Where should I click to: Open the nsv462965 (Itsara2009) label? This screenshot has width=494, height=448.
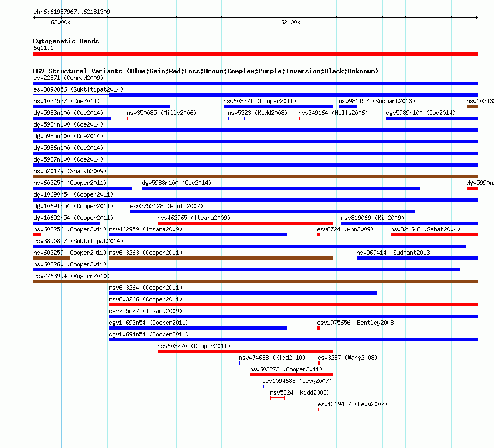point(194,218)
